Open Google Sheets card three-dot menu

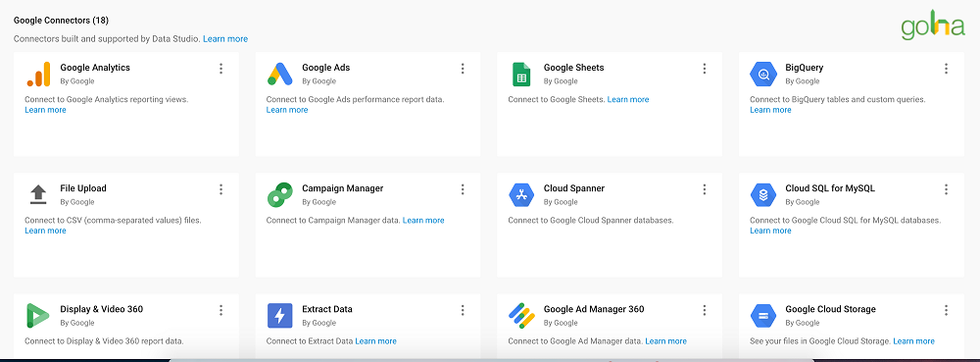click(705, 69)
